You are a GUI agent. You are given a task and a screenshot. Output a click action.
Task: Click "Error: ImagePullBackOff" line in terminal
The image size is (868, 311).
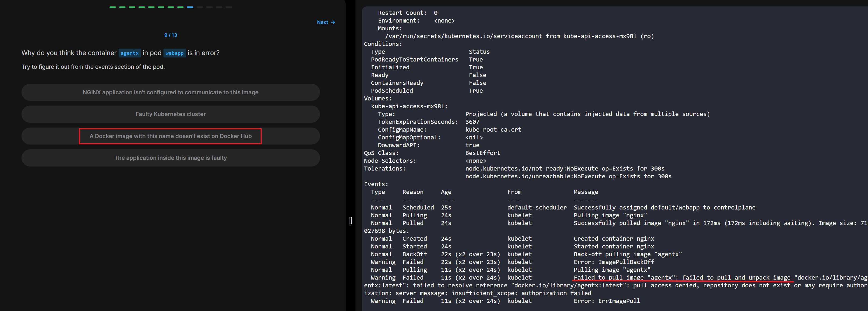(614, 262)
